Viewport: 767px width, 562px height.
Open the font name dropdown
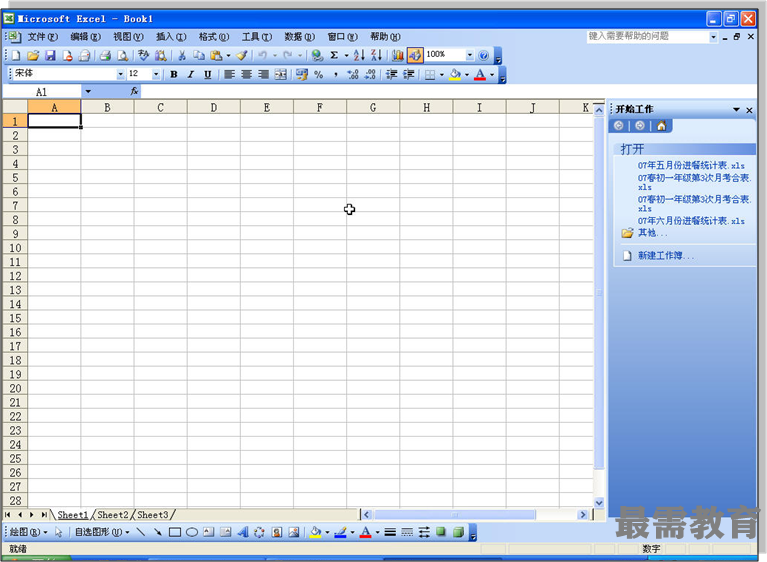click(120, 74)
